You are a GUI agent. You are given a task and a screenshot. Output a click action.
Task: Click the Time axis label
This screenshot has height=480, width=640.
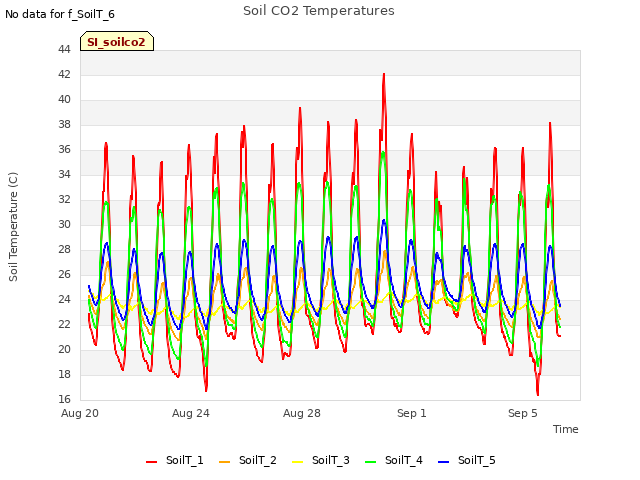(566, 429)
